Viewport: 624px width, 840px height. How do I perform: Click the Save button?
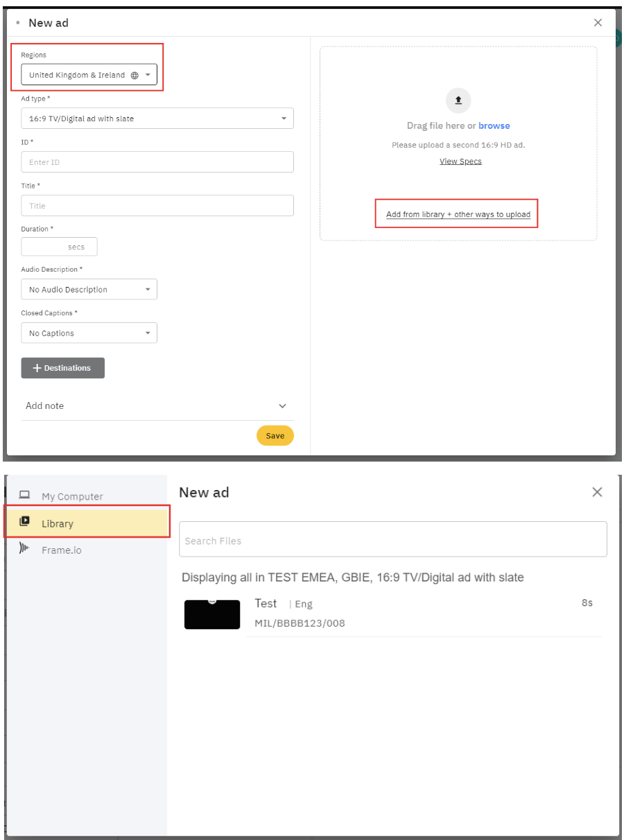click(x=275, y=436)
